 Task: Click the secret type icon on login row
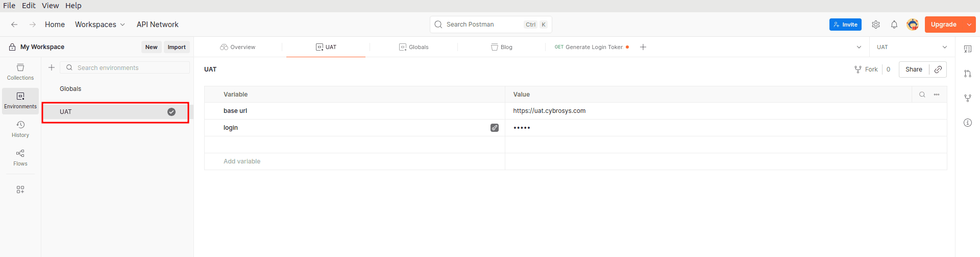click(x=495, y=128)
